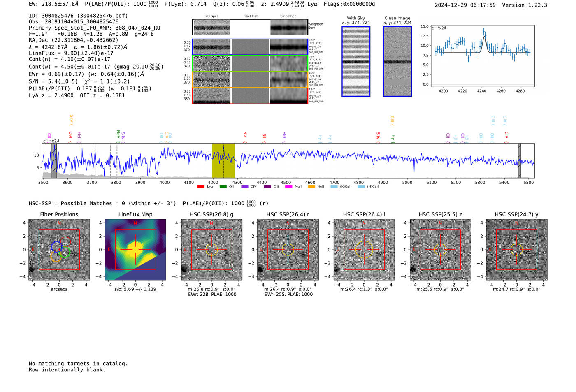576x392 pixels.
Task: Open the HSC SSP(26.8) g cutout
Action: tap(211, 250)
